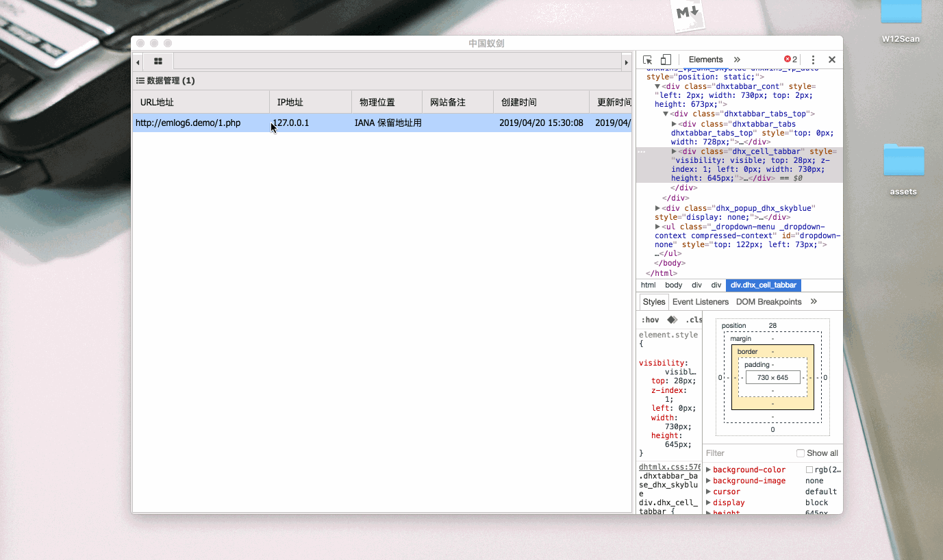Enable the Show all checkbox
This screenshot has height=560, width=943.
(x=801, y=453)
